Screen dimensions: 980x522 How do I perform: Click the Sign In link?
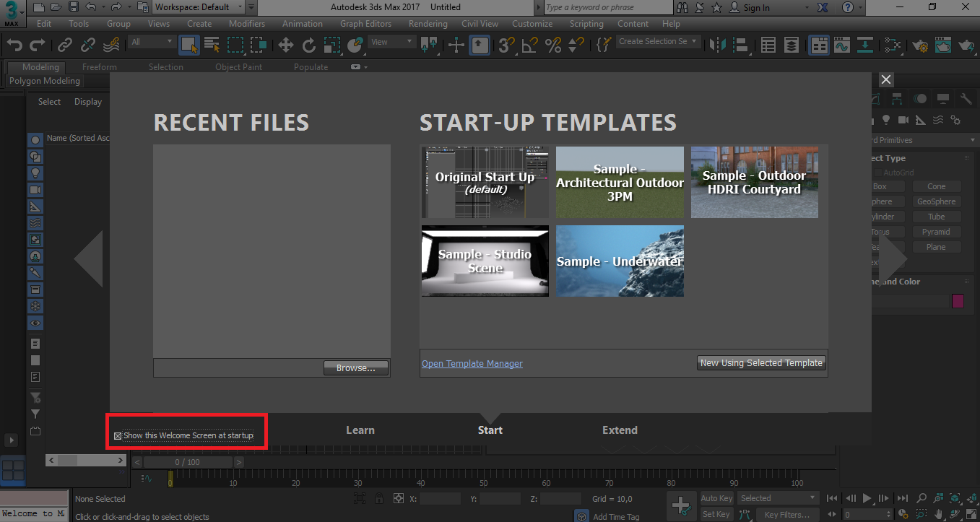[x=756, y=7]
